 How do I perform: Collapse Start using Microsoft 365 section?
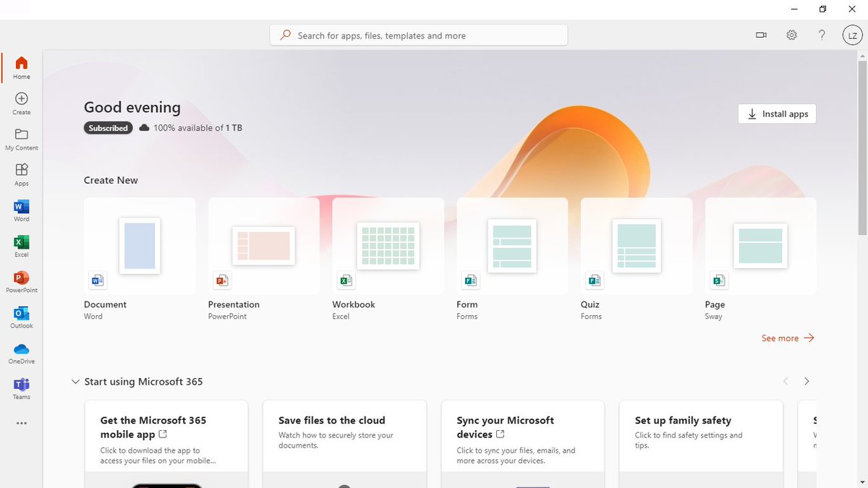(75, 382)
